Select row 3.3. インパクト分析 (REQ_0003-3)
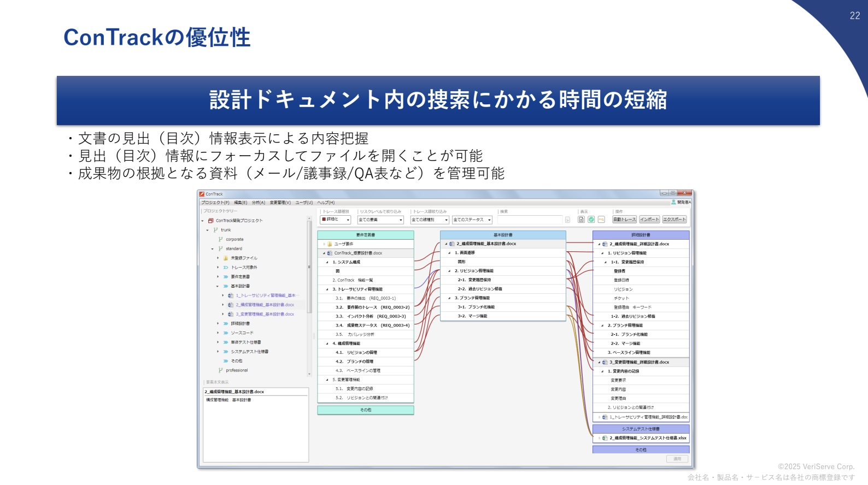 pos(366,316)
